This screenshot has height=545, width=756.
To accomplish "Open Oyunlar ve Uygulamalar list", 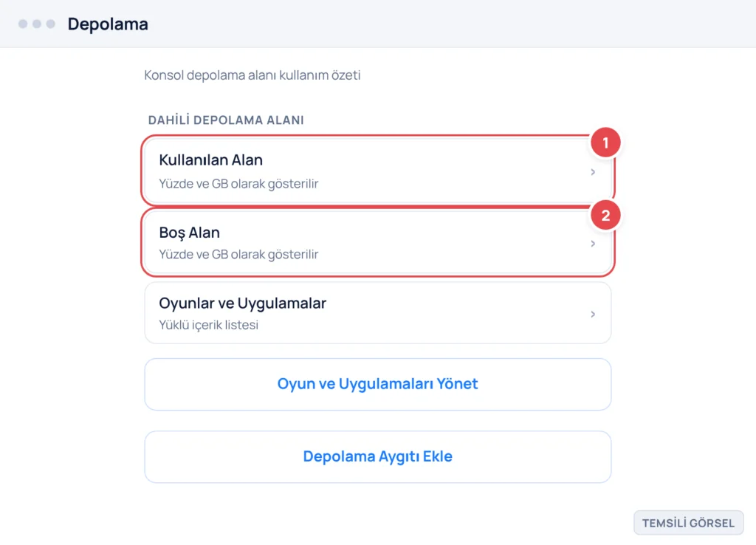I will point(377,313).
